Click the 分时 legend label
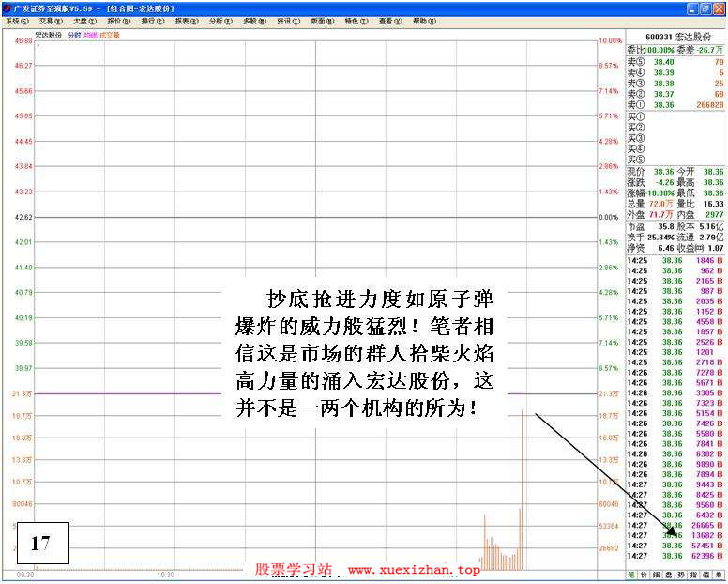Viewport: 728px width, 584px height. (x=74, y=35)
